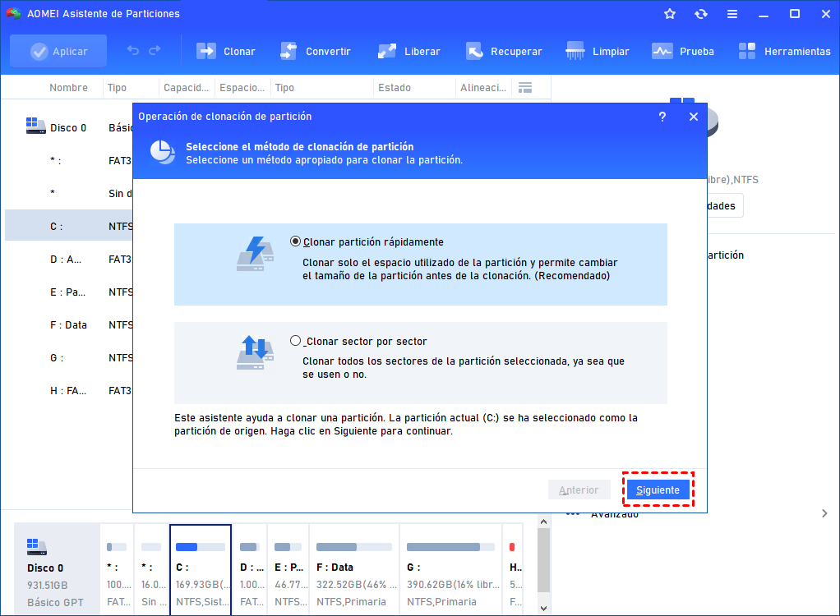
Task: Click the Disco 0 icon in disk list
Action: click(36, 126)
